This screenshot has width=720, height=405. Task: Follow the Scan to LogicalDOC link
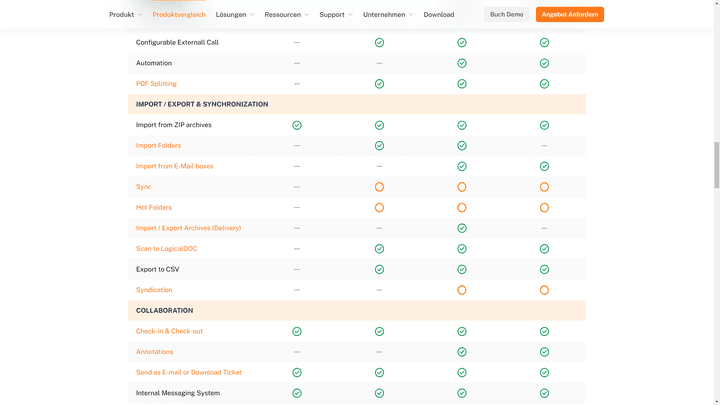(x=167, y=248)
